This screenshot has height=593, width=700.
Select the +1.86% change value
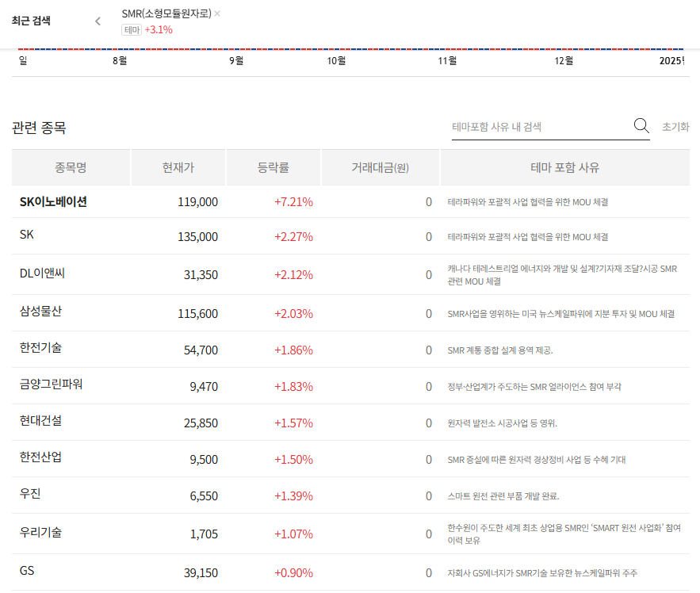(x=293, y=350)
